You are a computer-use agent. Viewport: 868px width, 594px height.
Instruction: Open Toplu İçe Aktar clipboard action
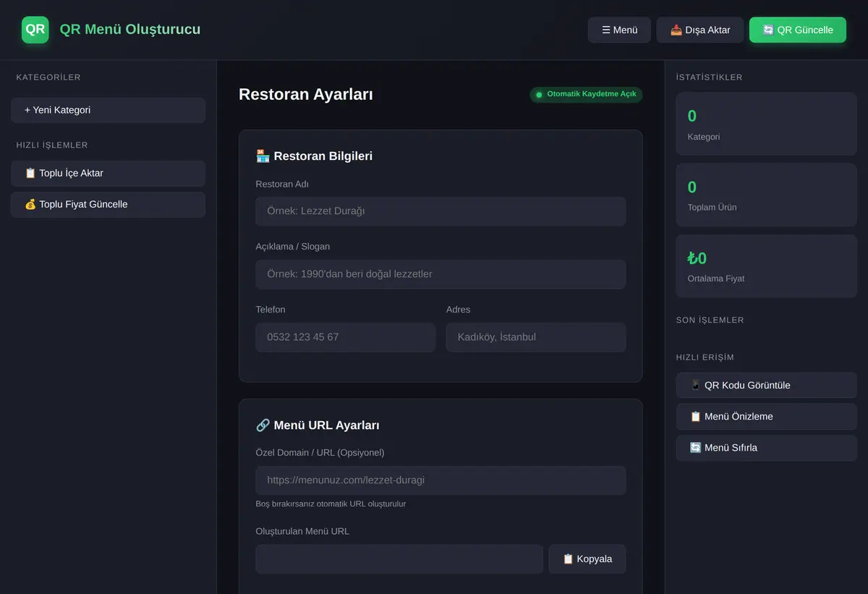(x=109, y=173)
